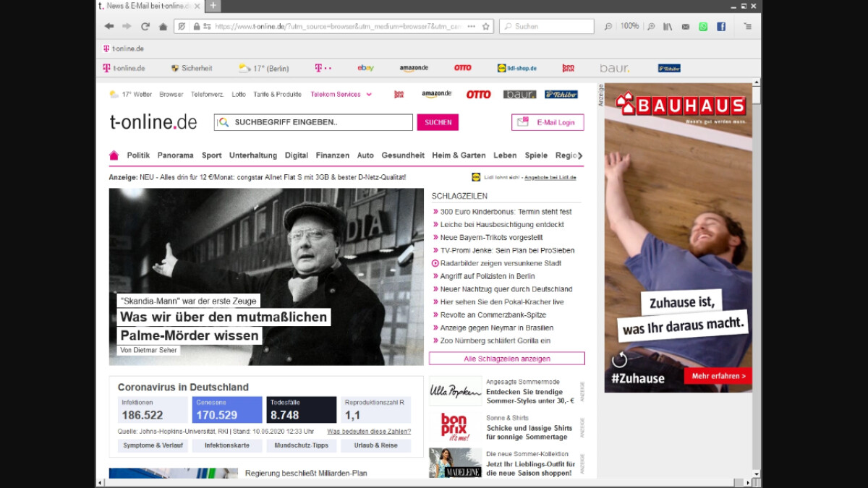868x488 pixels.
Task: Click 'Alle Schlagzeilen anzeigen' button
Action: tap(507, 359)
